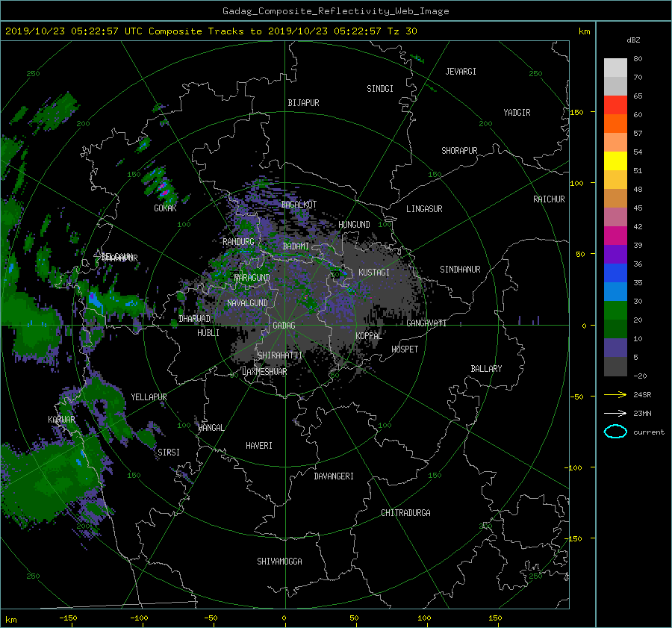The image size is (672, 628).
Task: Click the HOSPET city label
Action: [405, 349]
